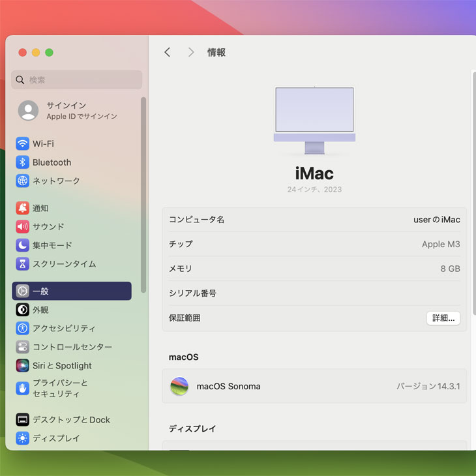Open the 通知 bell icon
Screen dimensions: 476x476
coord(22,208)
